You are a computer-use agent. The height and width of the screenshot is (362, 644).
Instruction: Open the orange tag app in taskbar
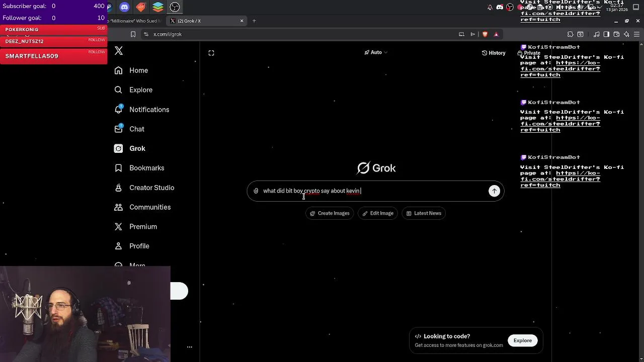coord(141,7)
